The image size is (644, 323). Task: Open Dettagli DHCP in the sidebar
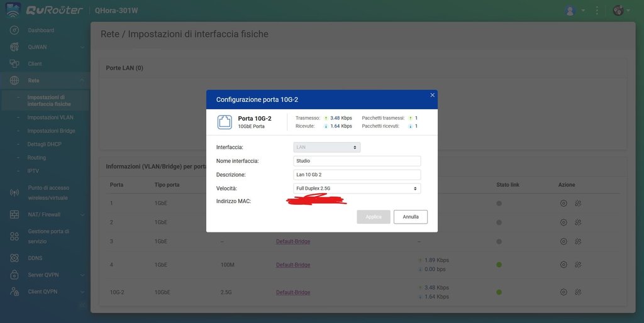tap(45, 145)
